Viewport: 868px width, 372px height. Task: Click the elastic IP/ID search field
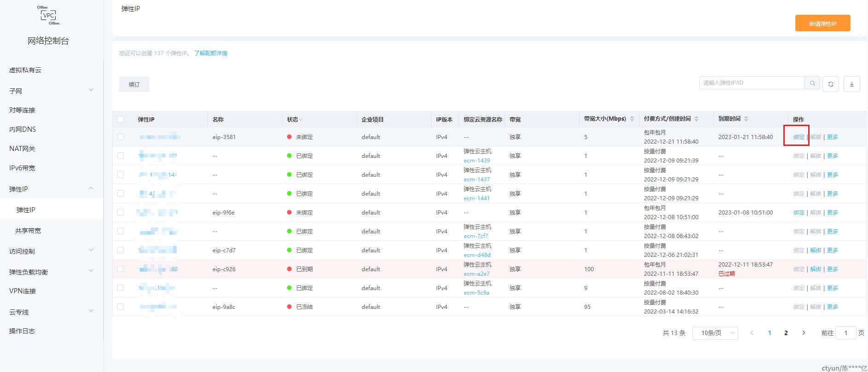752,83
